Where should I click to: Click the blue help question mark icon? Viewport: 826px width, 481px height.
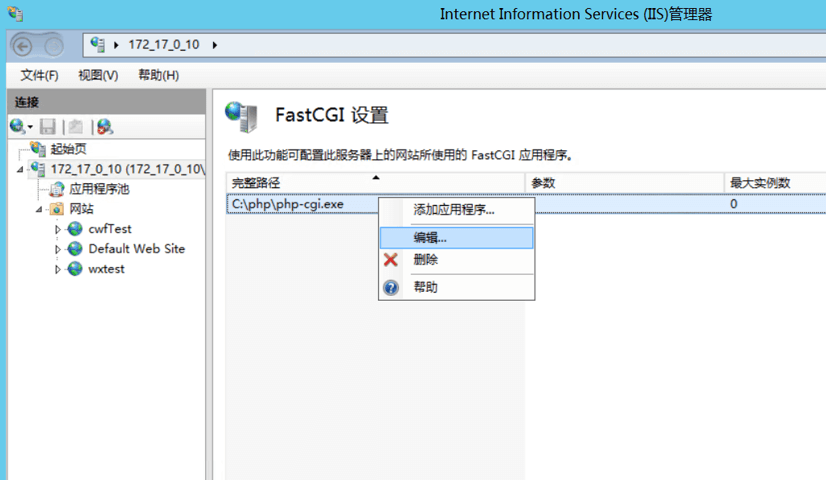(x=391, y=288)
